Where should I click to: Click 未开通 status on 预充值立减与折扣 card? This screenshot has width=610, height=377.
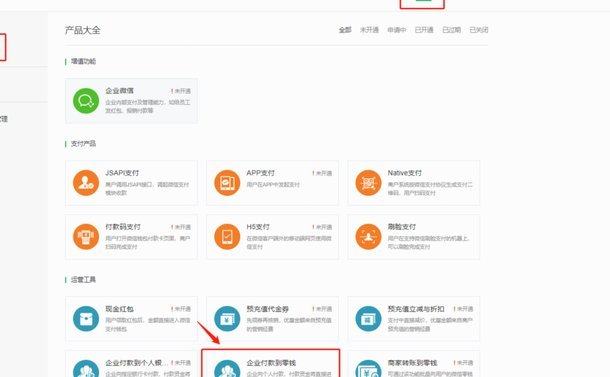coord(463,309)
